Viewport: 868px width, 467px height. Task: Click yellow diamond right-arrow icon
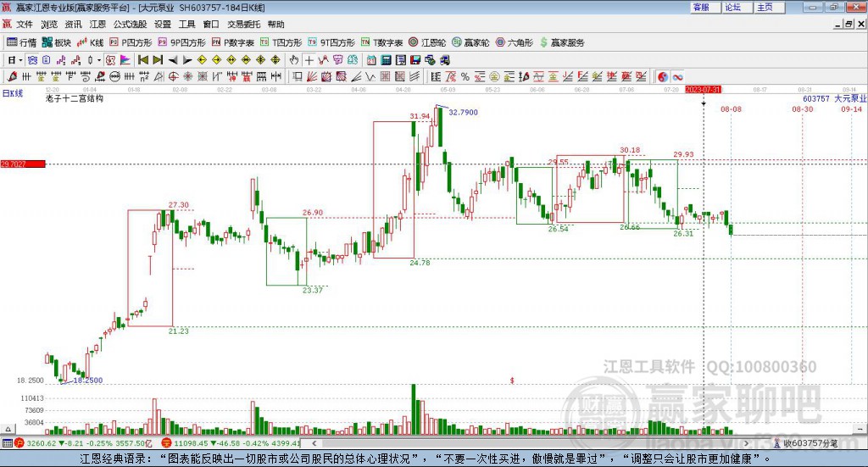pos(216,60)
